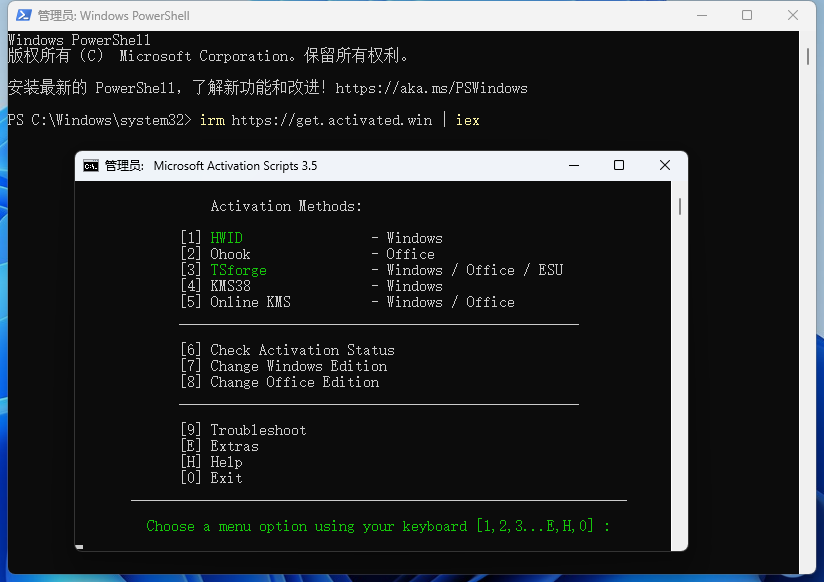Click Microsoft Activation Scripts 3.5 title text
Screen dimensions: 824x582
coord(235,166)
